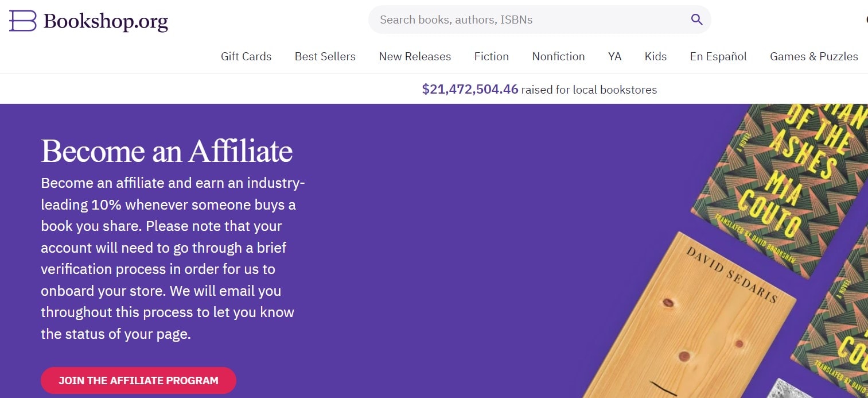Open the New Releases section

click(415, 56)
